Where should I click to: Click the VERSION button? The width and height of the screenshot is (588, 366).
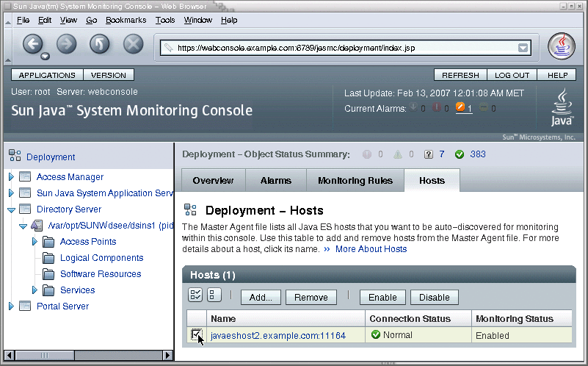(109, 75)
